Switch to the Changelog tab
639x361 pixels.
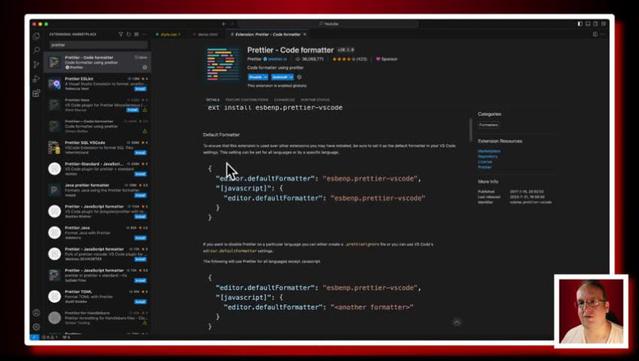[x=284, y=100]
